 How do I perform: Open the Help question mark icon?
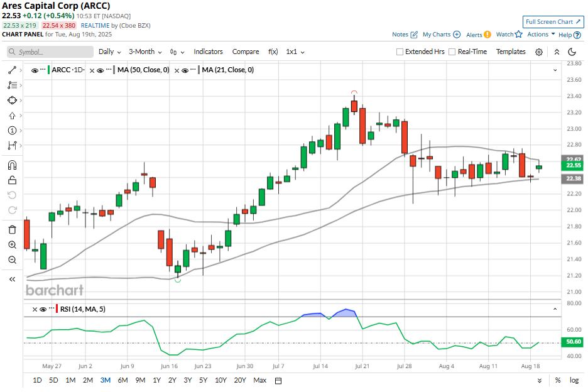coord(577,35)
